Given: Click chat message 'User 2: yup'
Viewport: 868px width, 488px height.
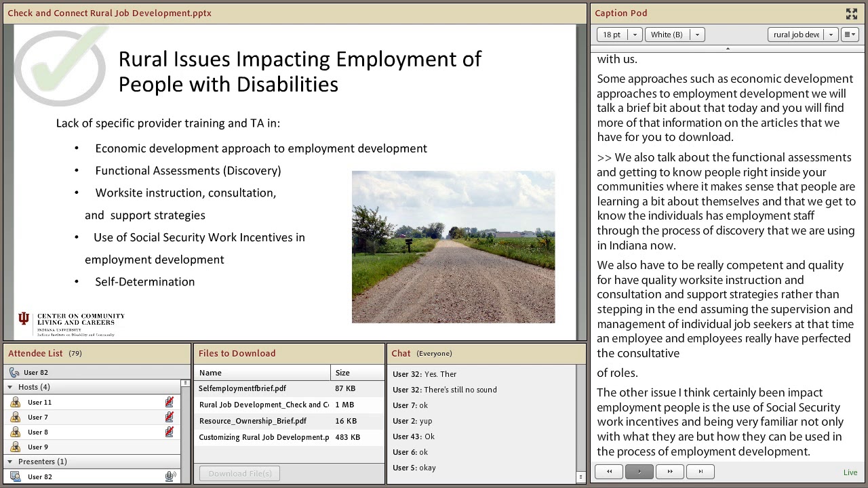Looking at the screenshot, I should pyautogui.click(x=412, y=421).
